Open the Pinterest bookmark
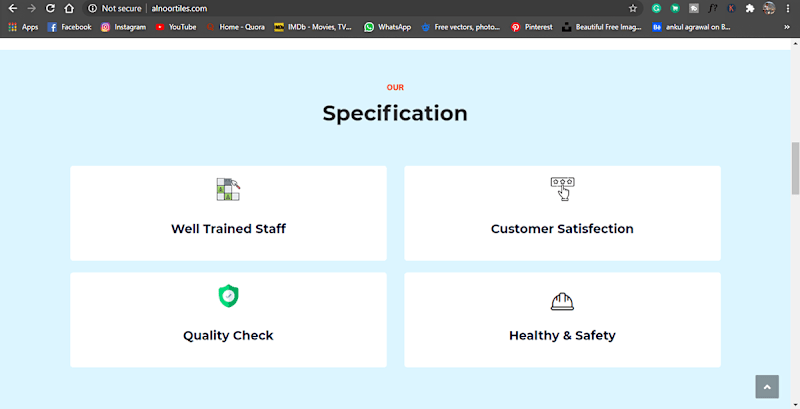Image resolution: width=800 pixels, height=409 pixels. pos(532,27)
